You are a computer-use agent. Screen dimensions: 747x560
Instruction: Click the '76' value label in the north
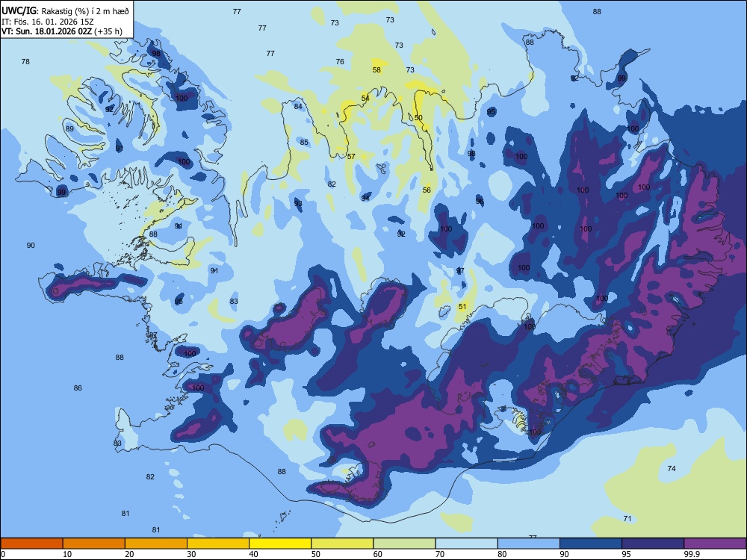pyautogui.click(x=340, y=61)
